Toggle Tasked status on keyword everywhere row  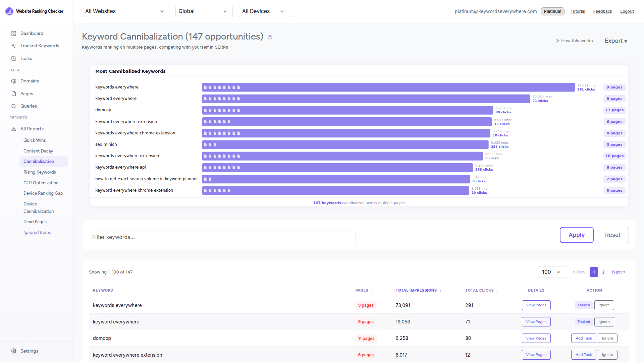click(x=584, y=321)
